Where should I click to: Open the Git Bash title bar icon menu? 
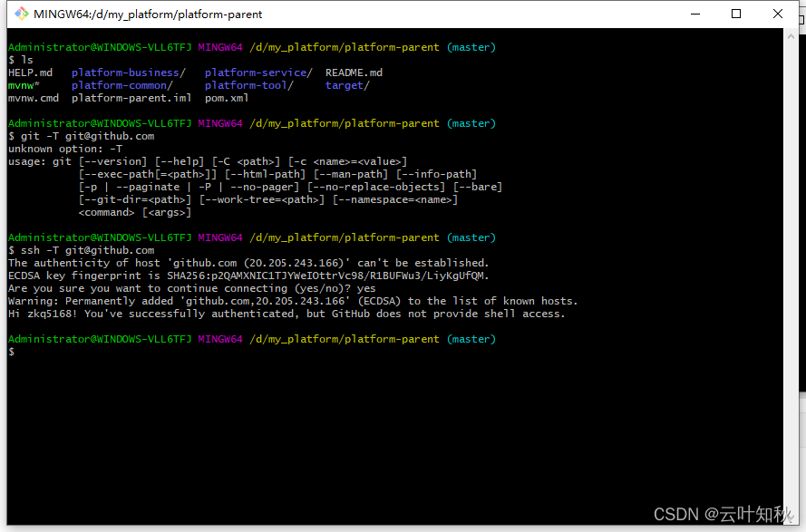click(x=21, y=14)
